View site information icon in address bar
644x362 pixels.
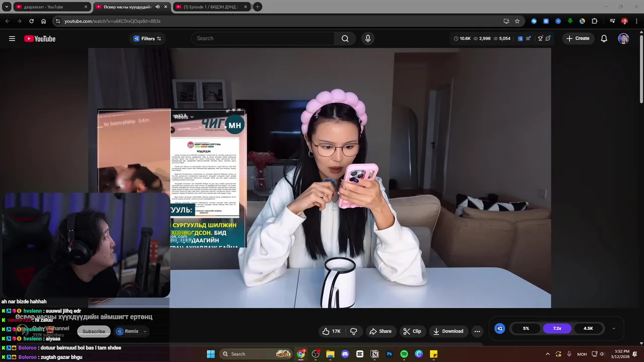pyautogui.click(x=58, y=21)
